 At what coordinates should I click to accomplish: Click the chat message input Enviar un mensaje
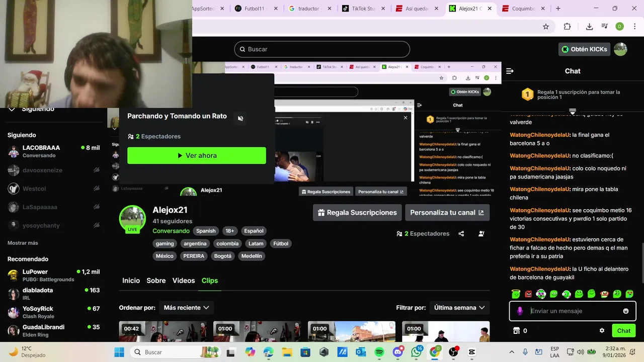[x=573, y=311]
